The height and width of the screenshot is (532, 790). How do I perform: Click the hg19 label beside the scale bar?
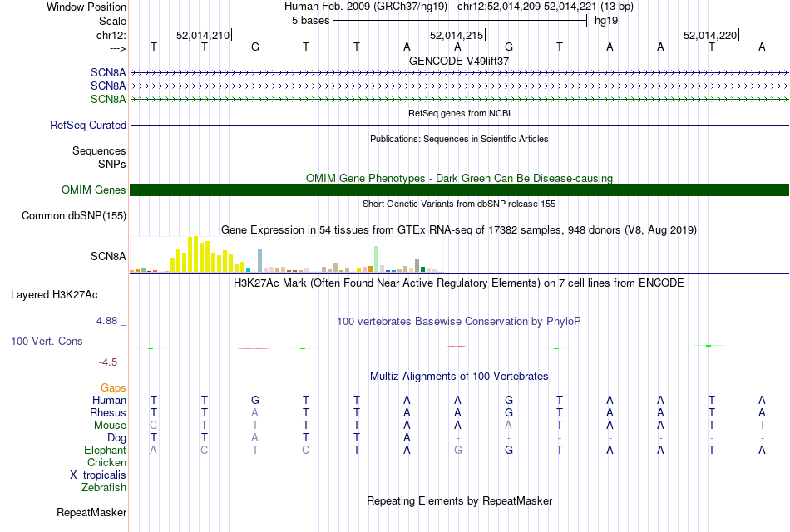coord(606,21)
